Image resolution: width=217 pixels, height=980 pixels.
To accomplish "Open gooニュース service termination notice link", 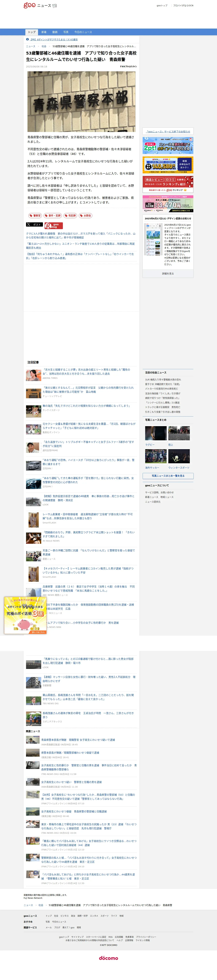I will click(x=168, y=132).
